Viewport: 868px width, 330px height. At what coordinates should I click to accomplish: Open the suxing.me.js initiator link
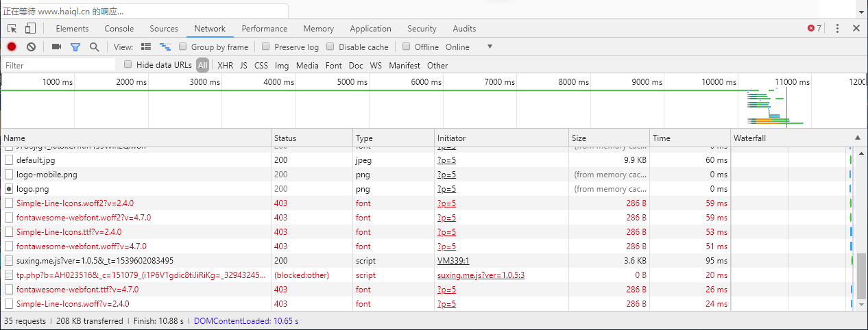(481, 275)
